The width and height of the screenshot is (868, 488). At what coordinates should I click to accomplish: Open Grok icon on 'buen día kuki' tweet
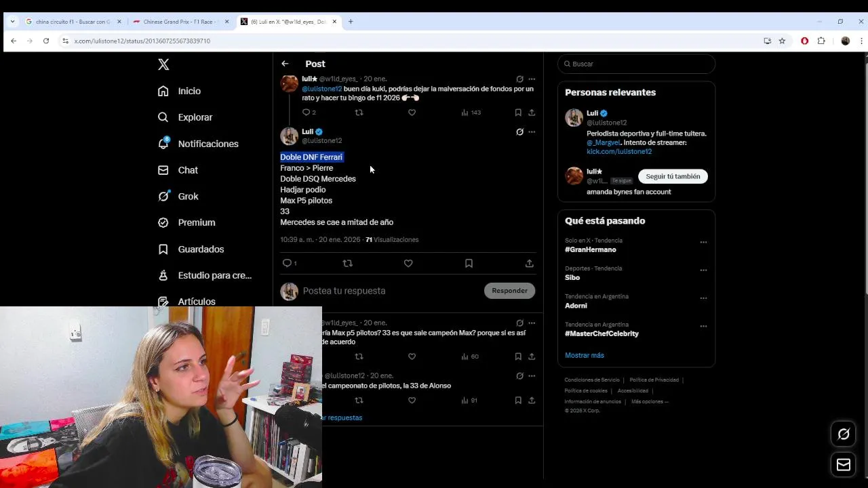coord(519,79)
